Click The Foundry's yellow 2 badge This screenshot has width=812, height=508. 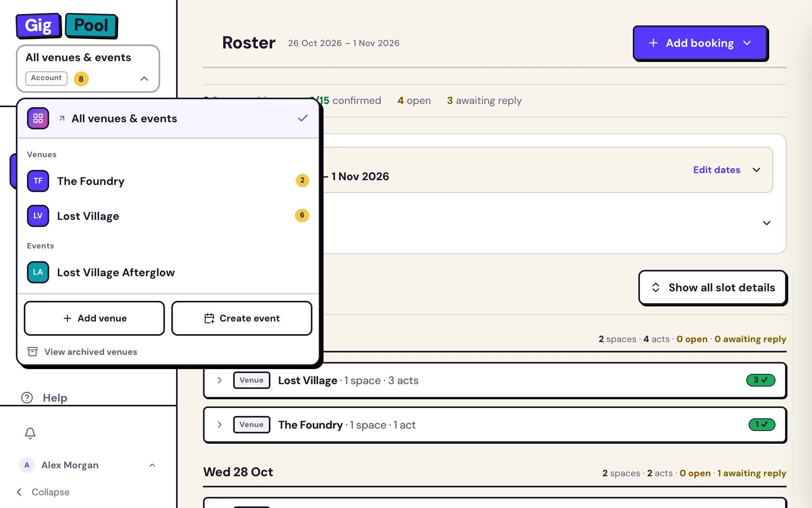coord(302,181)
